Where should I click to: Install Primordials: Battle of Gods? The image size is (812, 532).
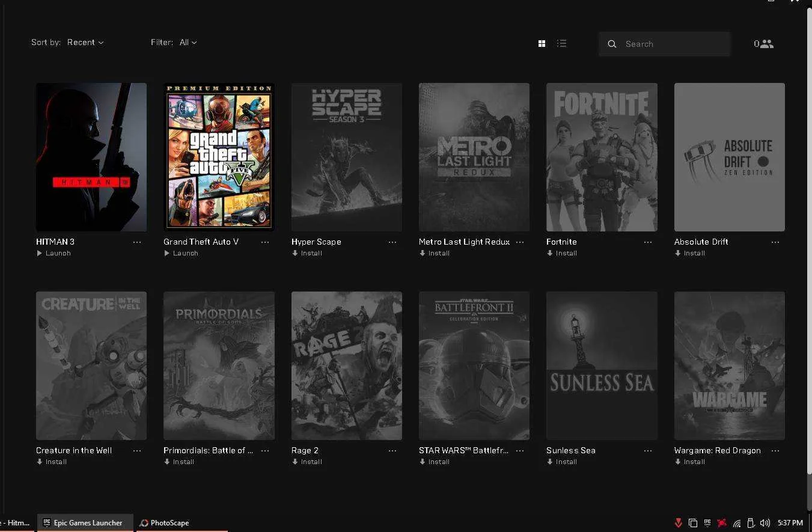[x=179, y=462]
